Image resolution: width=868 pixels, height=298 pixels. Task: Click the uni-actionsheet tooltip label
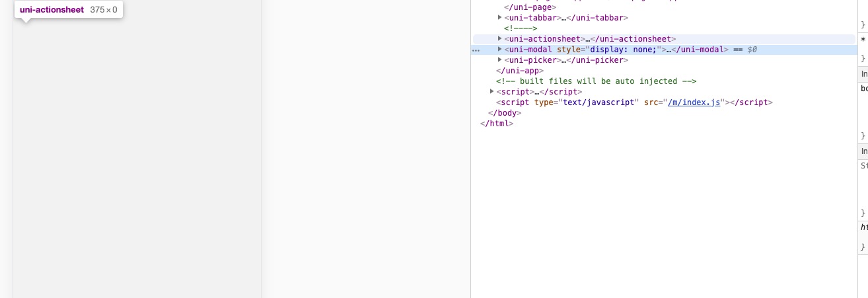click(52, 10)
